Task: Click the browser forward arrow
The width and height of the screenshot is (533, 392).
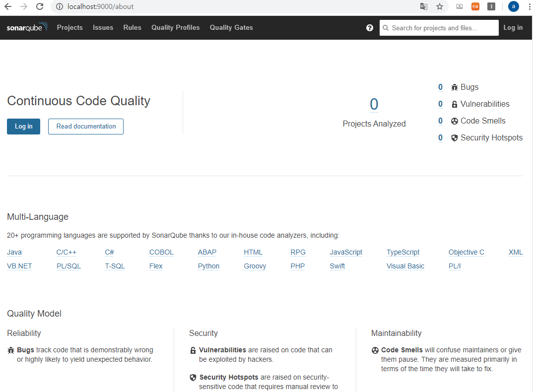Action: (24, 6)
